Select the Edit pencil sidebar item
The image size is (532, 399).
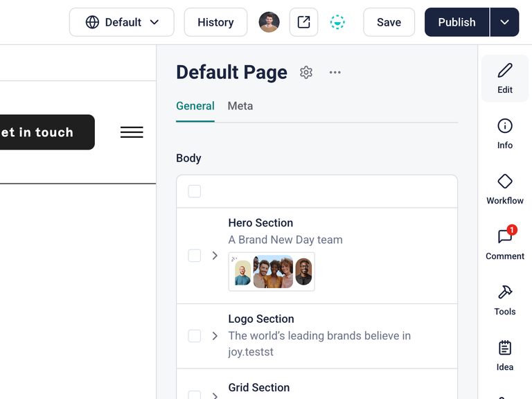coord(505,78)
